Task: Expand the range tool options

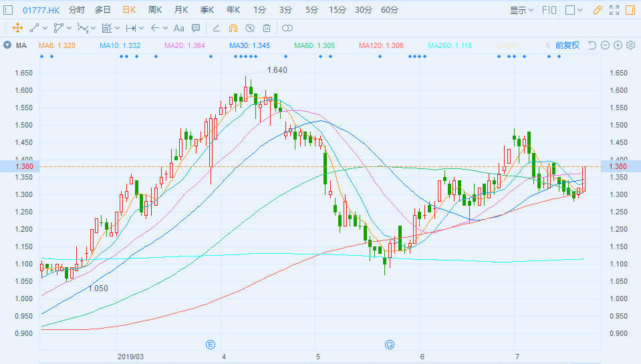Action: point(142,28)
